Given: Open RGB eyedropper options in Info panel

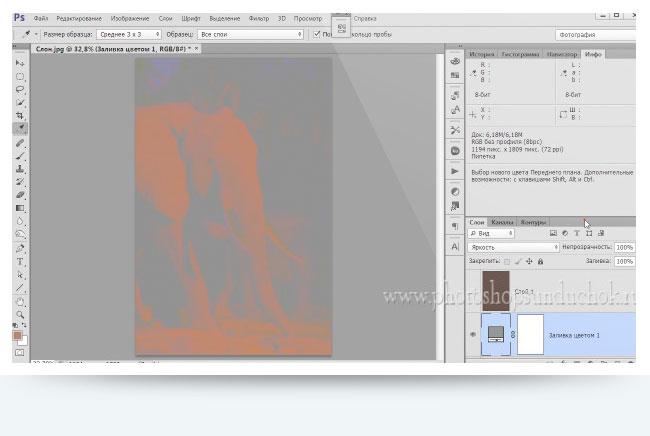Looking at the screenshot, I should pos(473,73).
